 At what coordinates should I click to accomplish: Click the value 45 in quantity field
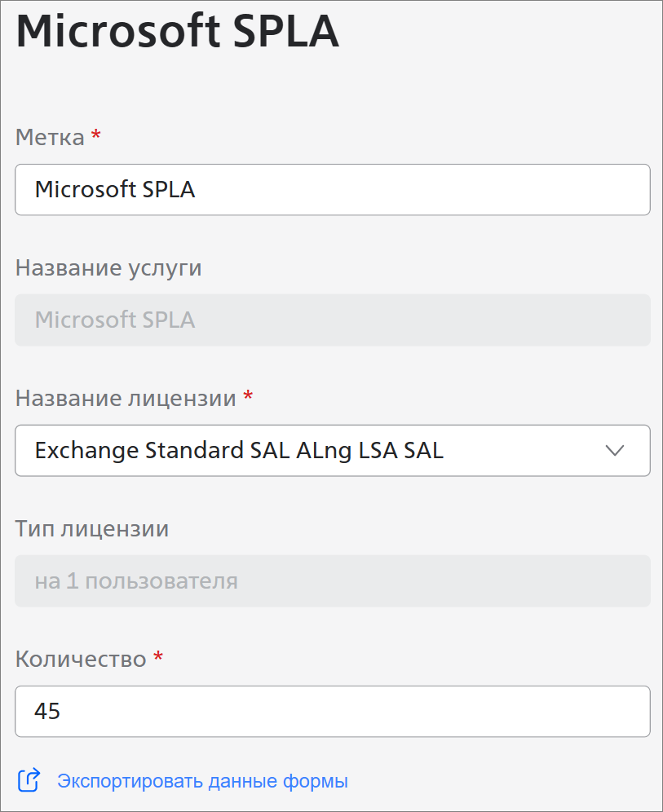[47, 711]
